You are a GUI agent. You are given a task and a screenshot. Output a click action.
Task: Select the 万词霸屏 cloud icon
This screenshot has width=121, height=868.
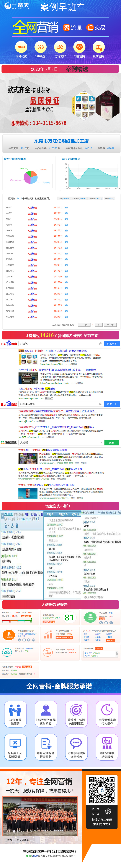coord(60,47)
